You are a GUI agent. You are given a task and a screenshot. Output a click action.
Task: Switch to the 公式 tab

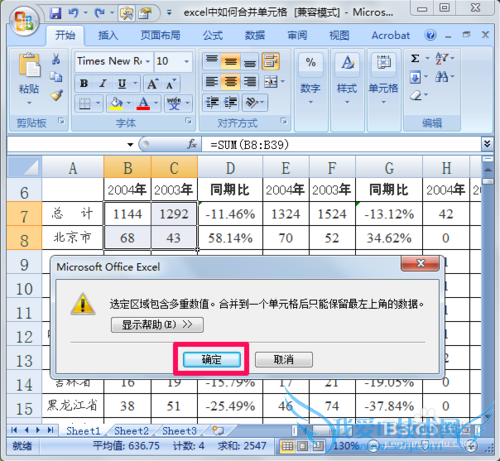[213, 35]
